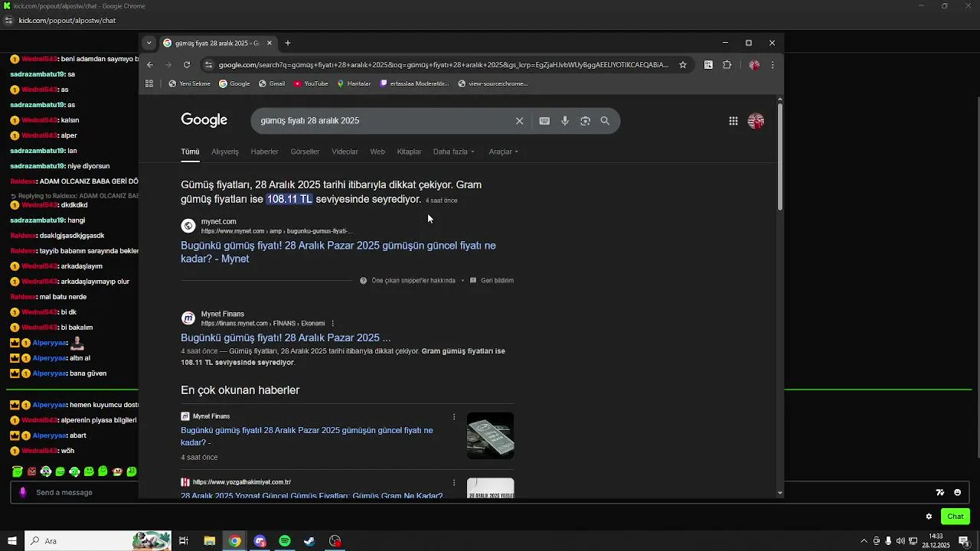Open the Haritalar bookmark
Screen dimensions: 980x551
click(x=354, y=83)
